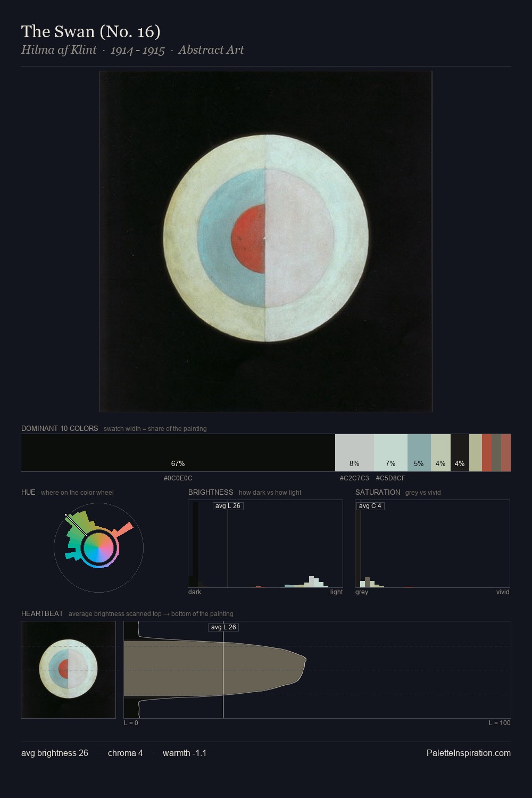Click 'avg brightness 26' in the footer
532x798 pixels.
pyautogui.click(x=55, y=753)
